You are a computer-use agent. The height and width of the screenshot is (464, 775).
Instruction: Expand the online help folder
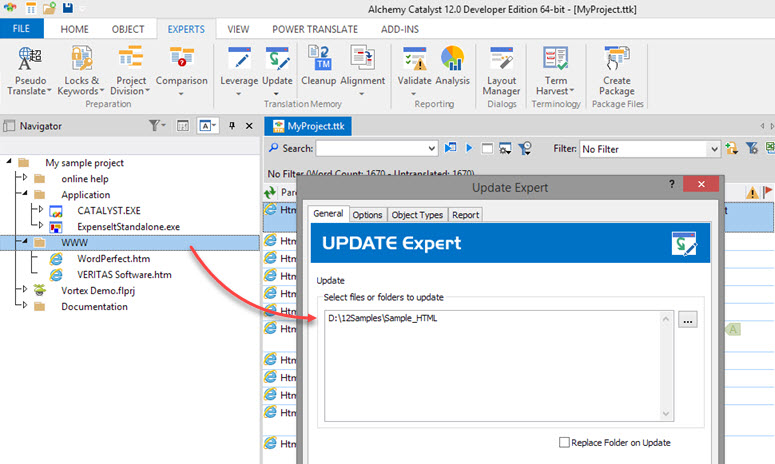point(25,177)
